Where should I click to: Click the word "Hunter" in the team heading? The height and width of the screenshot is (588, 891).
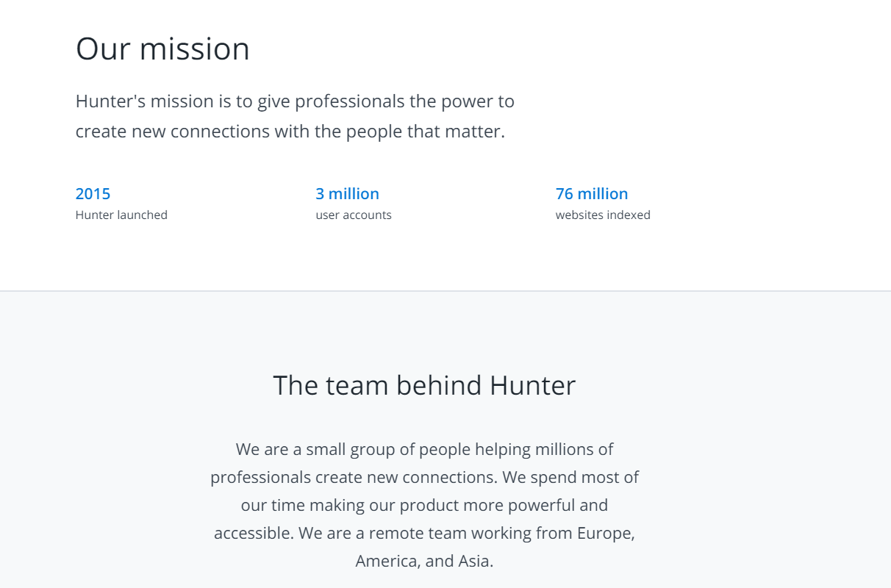coord(533,386)
